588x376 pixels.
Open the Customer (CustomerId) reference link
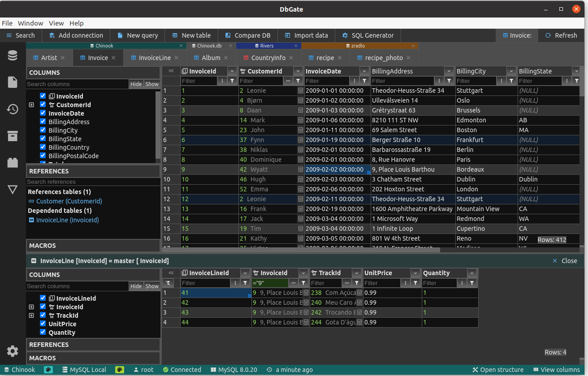point(69,201)
